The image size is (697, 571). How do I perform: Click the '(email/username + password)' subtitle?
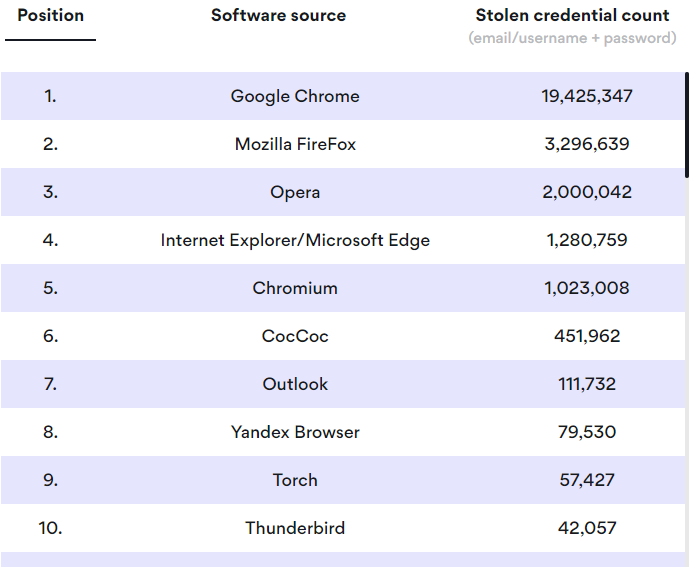click(572, 38)
